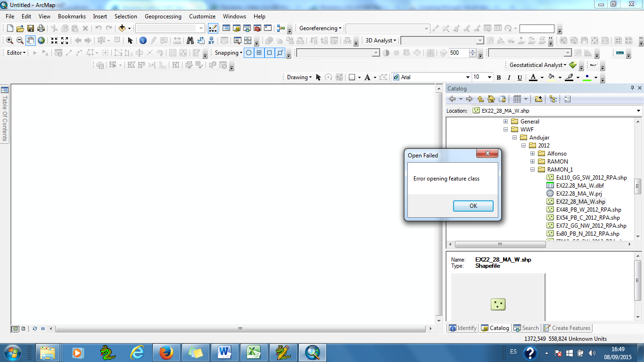Viewport: 644px width, 362px height.
Task: Activate the Identify tool
Action: tap(143, 41)
